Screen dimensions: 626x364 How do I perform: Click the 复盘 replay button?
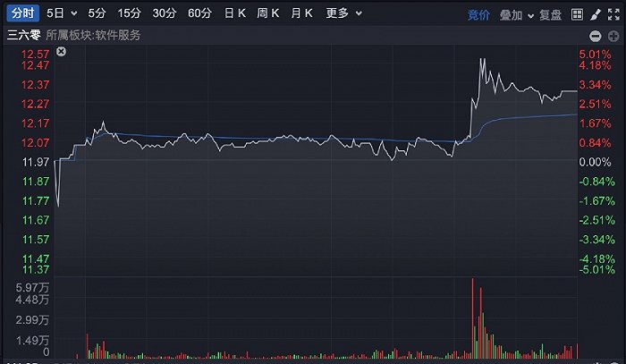pos(551,15)
